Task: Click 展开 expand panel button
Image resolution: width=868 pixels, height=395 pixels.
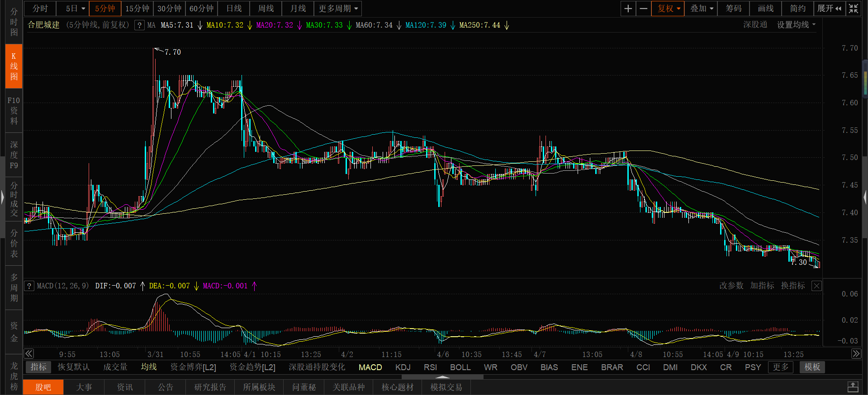Action: click(x=830, y=9)
